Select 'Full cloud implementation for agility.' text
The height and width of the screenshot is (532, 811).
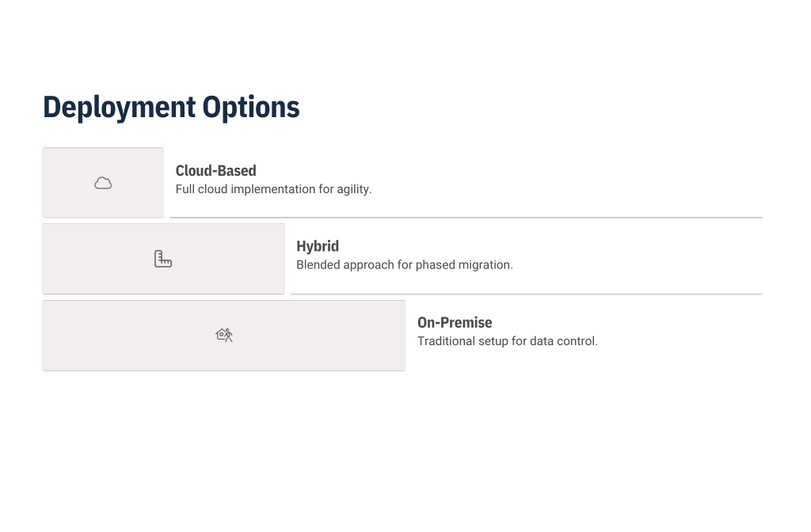coord(273,189)
